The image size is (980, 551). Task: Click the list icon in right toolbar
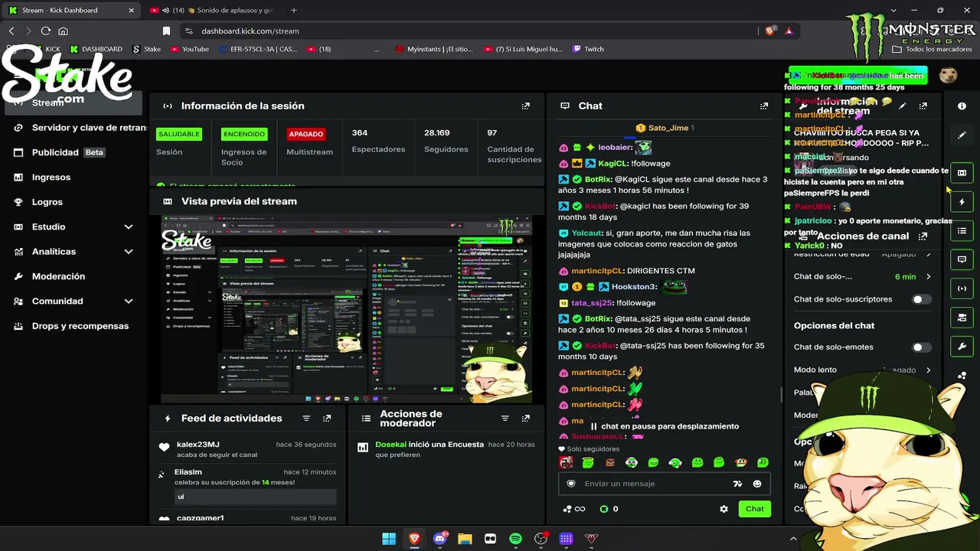[962, 230]
